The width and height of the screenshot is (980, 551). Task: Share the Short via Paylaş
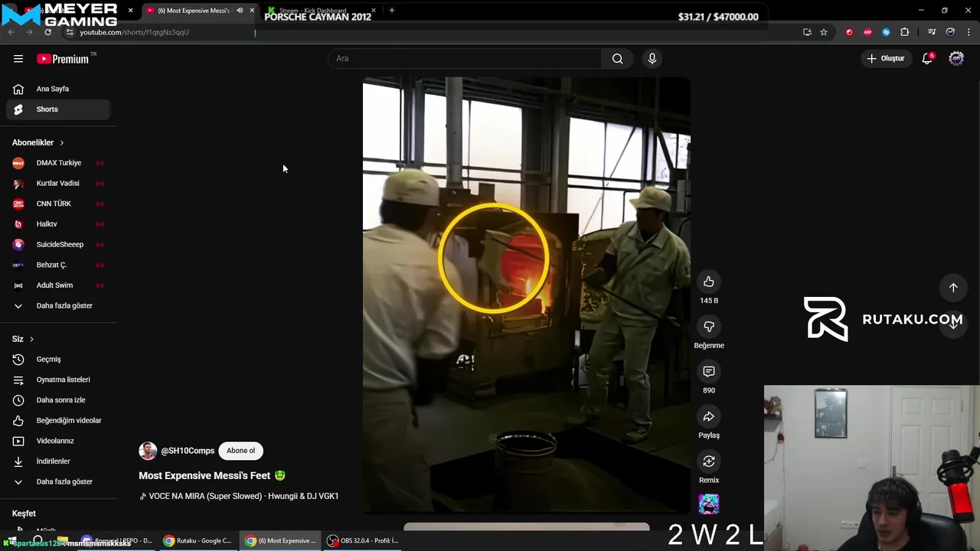point(709,416)
